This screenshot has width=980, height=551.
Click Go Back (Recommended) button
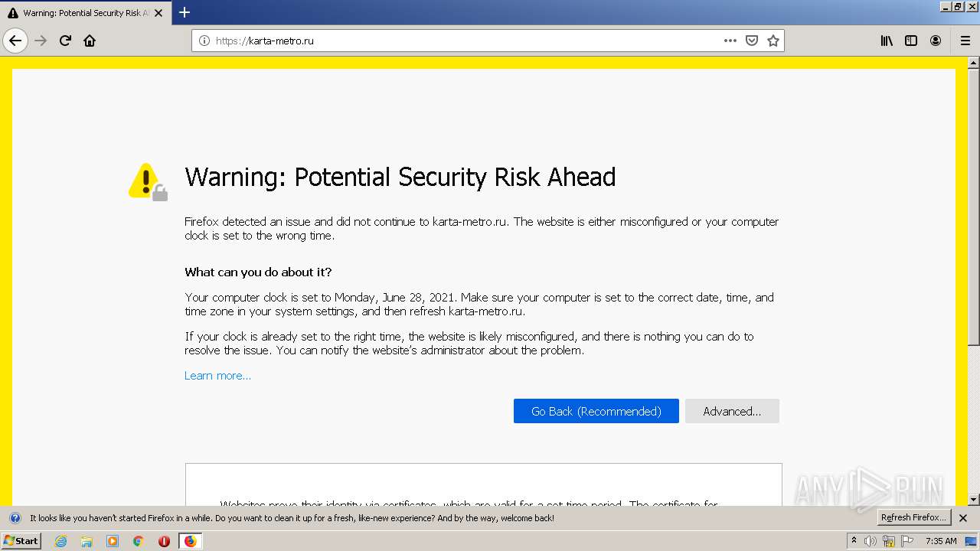tap(596, 411)
